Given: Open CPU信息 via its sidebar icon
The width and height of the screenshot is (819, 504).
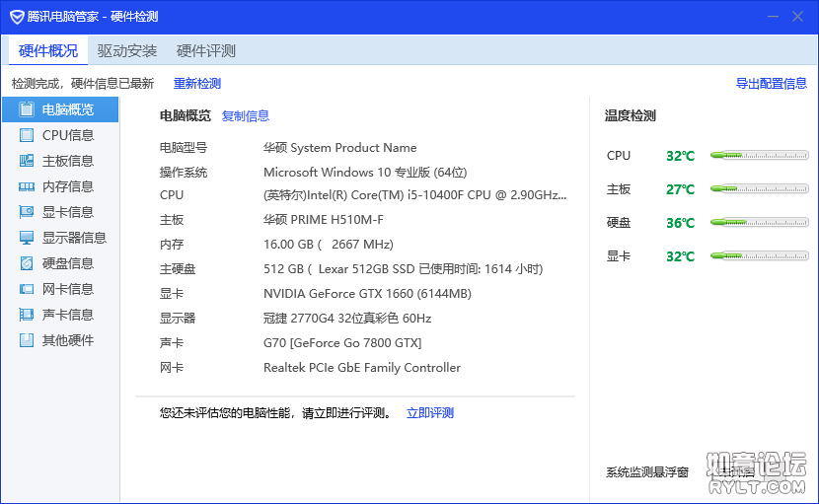Looking at the screenshot, I should 26,135.
